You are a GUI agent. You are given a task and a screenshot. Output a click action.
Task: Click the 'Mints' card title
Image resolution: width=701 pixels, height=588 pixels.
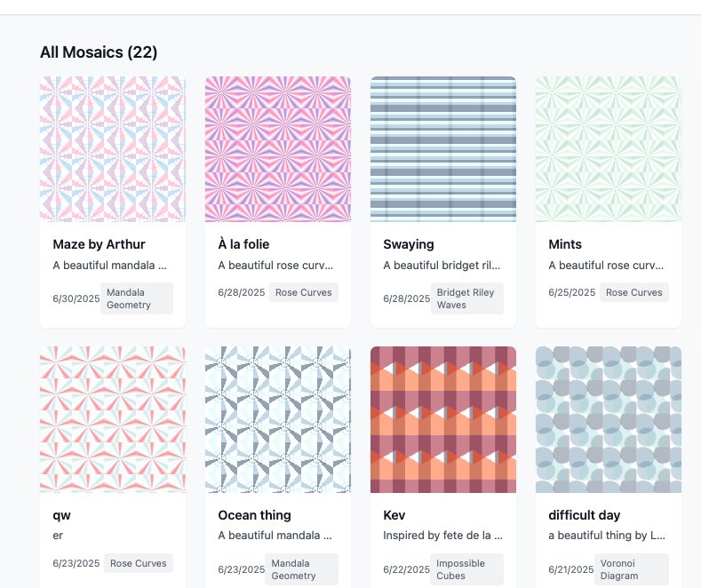(565, 244)
